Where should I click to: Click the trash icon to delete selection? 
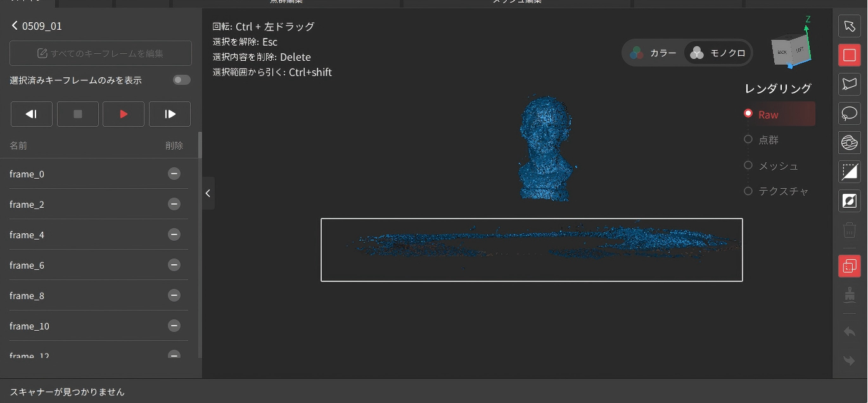[x=849, y=229]
